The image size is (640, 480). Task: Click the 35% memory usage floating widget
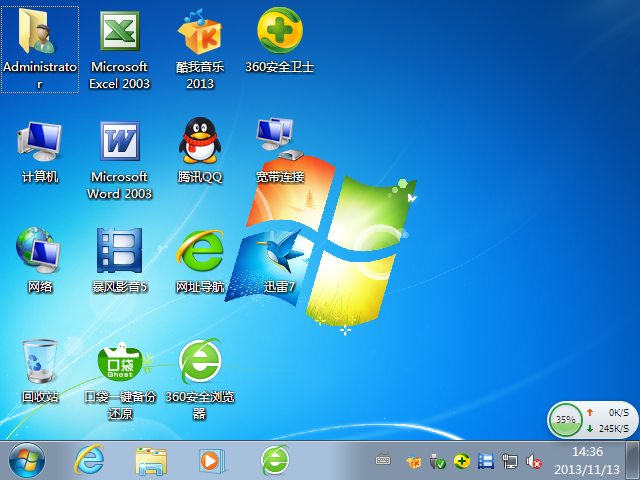(x=566, y=420)
